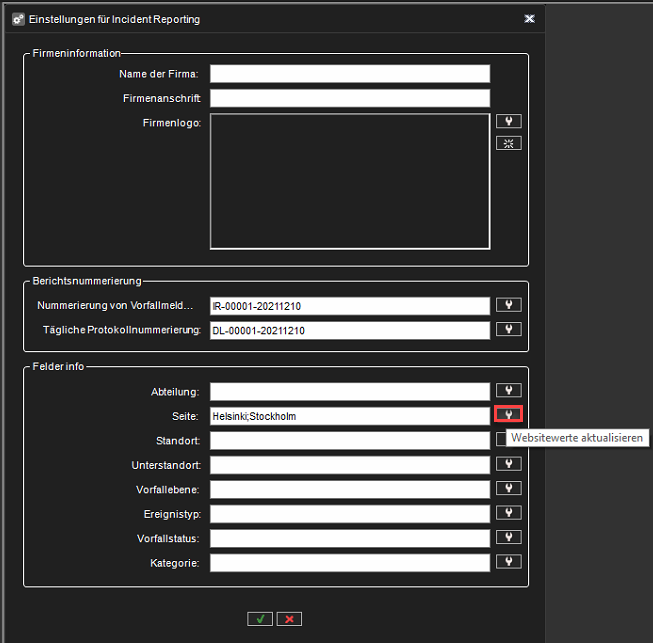The height and width of the screenshot is (643, 653).
Task: Click the Standort input field
Action: point(349,440)
